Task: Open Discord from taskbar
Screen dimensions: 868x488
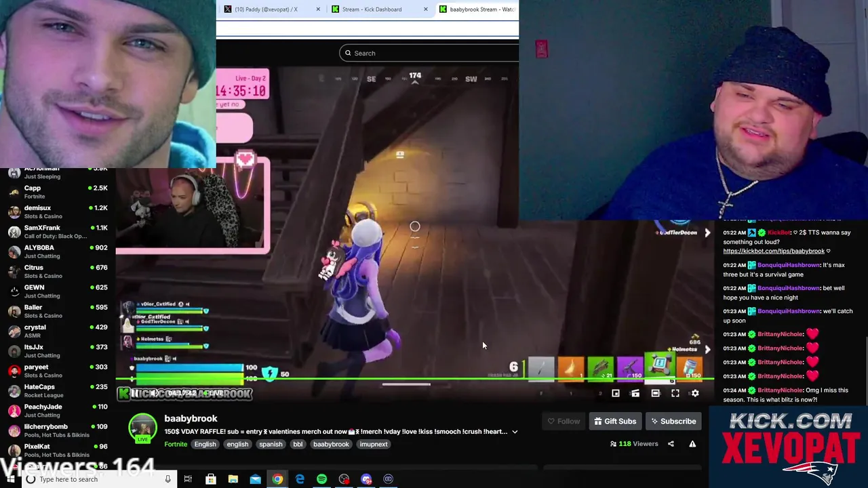Action: click(366, 479)
